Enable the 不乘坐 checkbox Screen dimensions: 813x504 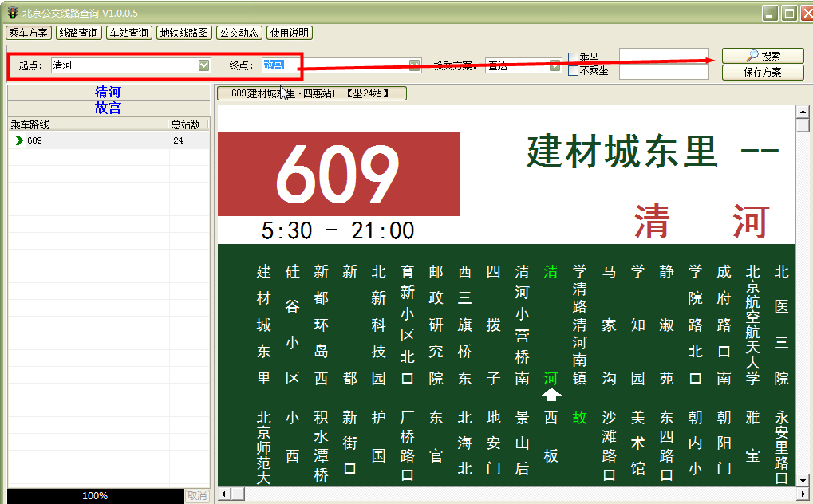click(574, 71)
